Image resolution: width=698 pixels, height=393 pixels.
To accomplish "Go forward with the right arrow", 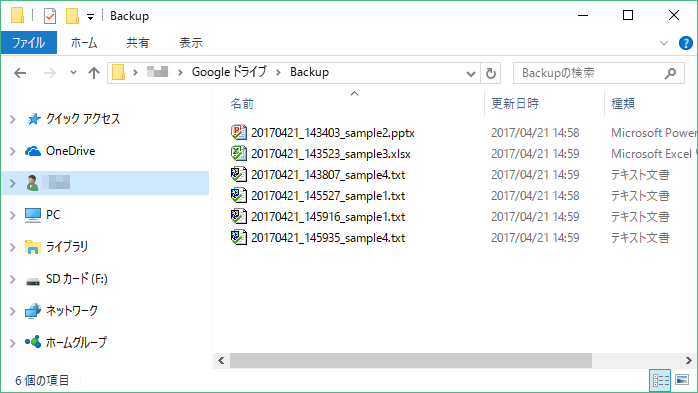I will 49,73.
